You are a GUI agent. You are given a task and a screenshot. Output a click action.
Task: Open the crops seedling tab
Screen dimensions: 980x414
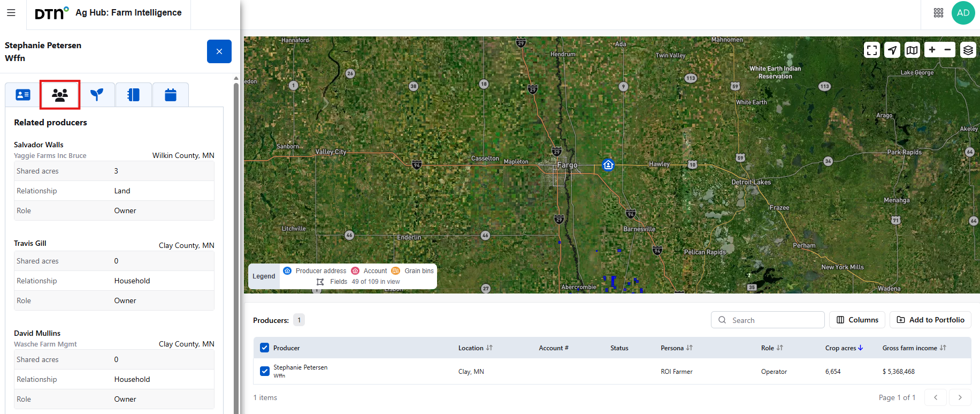tap(97, 95)
